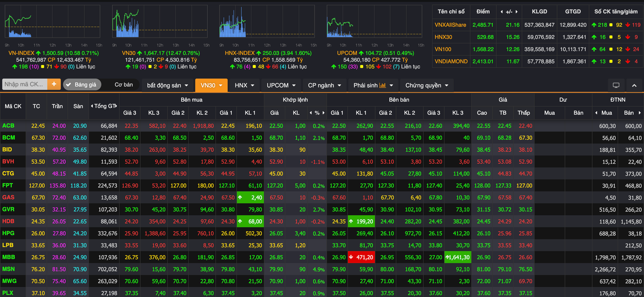Image resolution: width=644 pixels, height=297 pixels.
Task: Select BVH stock ticker
Action: (8, 161)
